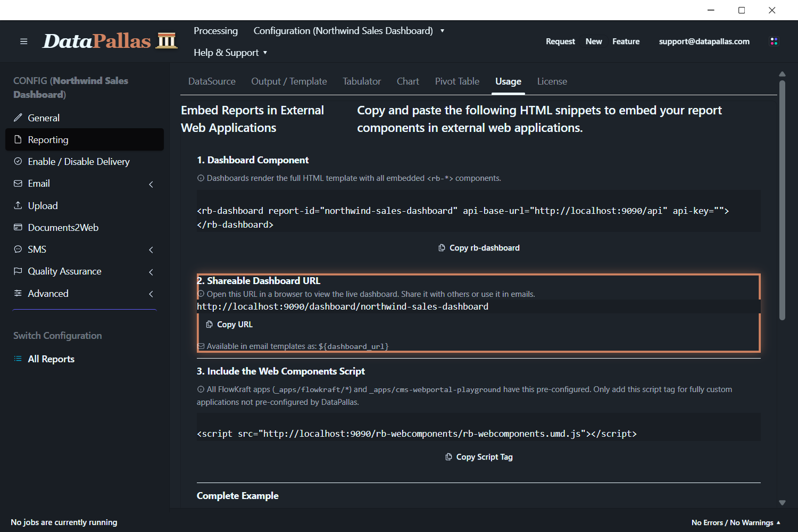Click the info icon beside All FlowKraft apps
The width and height of the screenshot is (798, 532).
pyautogui.click(x=201, y=389)
